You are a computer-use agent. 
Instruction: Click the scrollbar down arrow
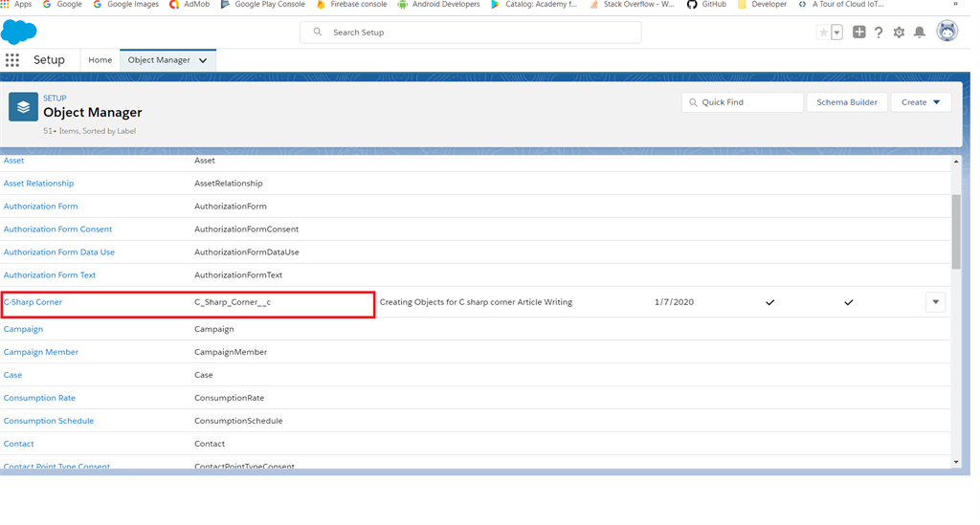point(956,462)
